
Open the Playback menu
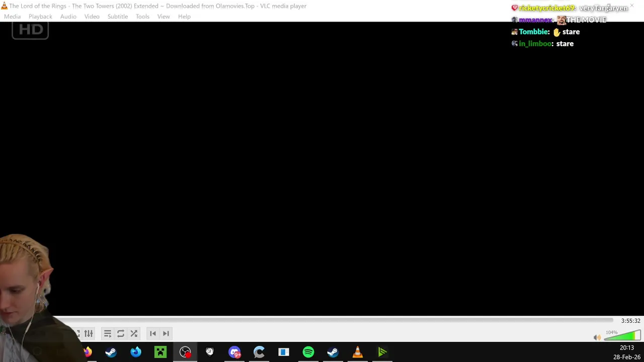[40, 17]
